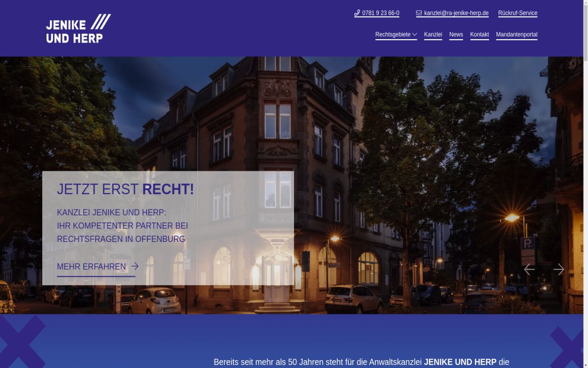Open the Rückruf-Service link
Viewport: 588px width, 368px height.
(x=517, y=13)
